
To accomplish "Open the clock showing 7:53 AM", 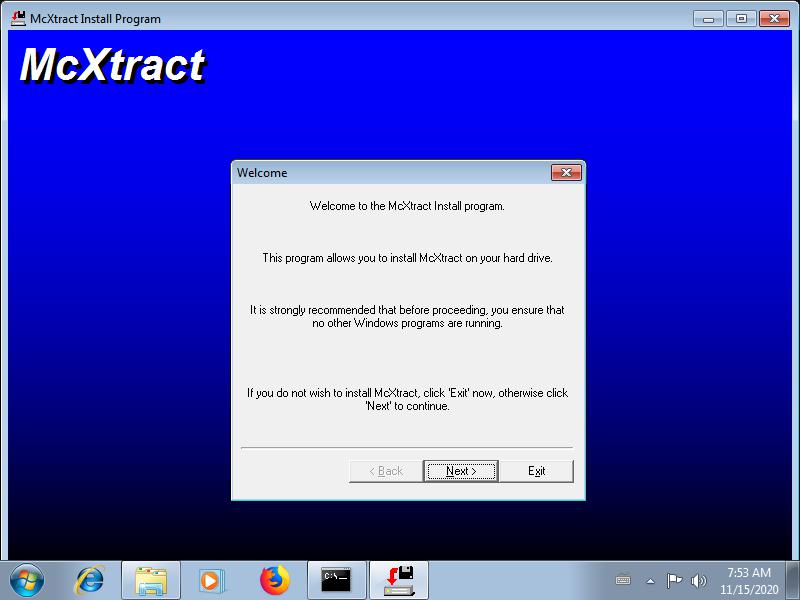I will (749, 581).
